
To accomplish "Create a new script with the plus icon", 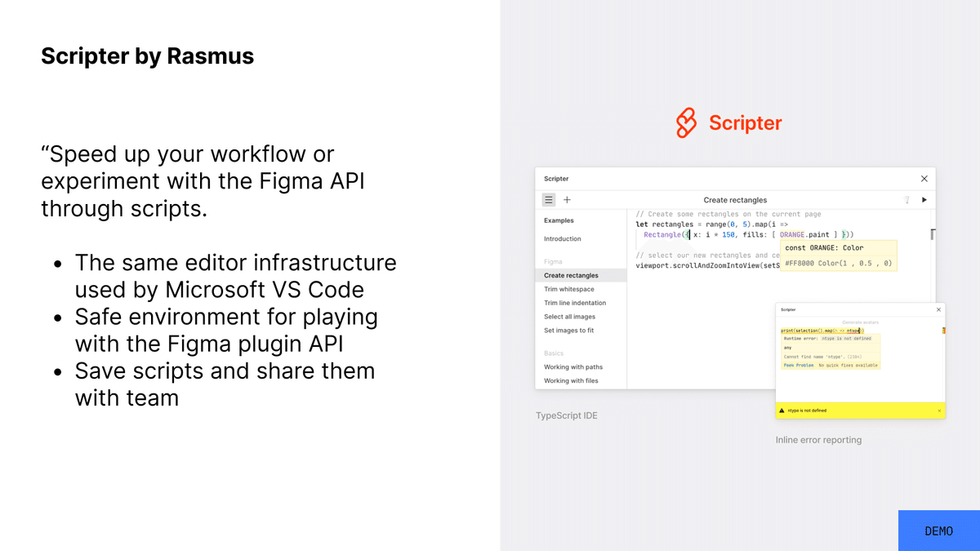I will coord(568,200).
